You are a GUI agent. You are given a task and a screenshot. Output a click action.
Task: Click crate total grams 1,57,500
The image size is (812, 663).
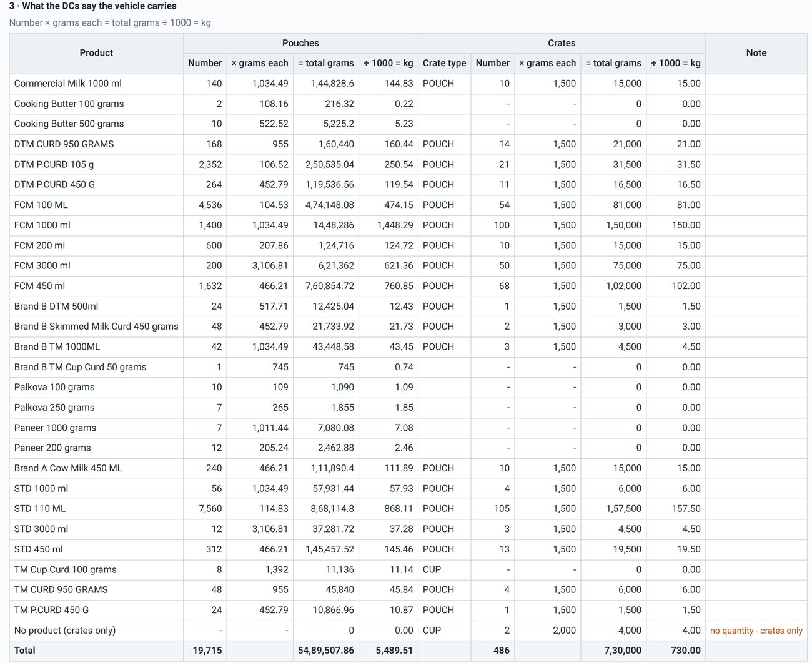(623, 509)
